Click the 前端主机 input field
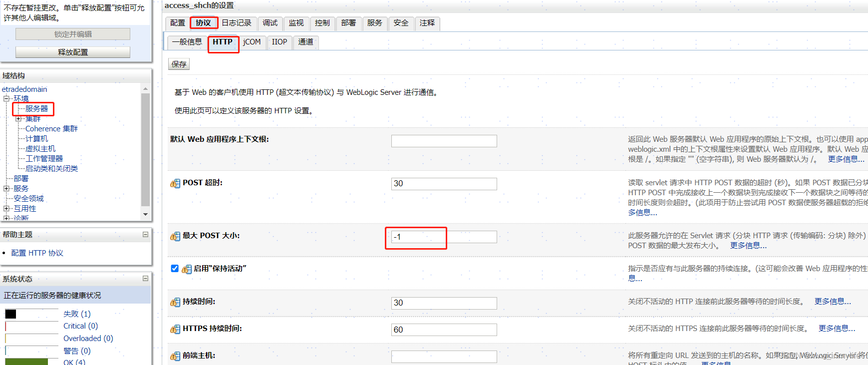 tap(444, 357)
